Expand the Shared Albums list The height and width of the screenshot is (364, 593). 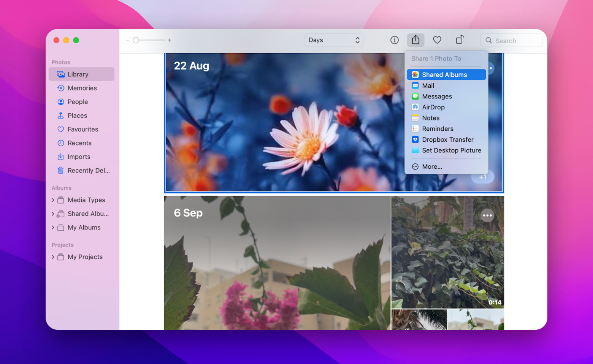[53, 214]
